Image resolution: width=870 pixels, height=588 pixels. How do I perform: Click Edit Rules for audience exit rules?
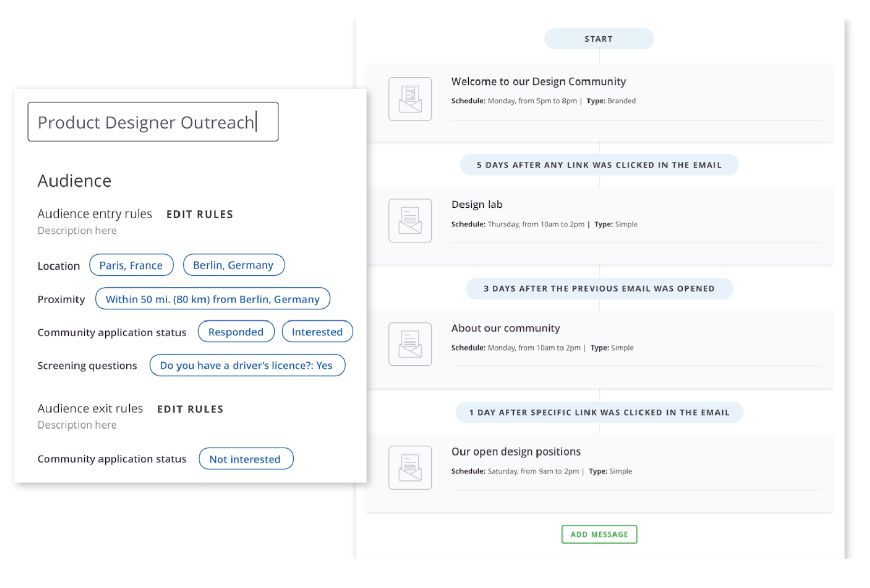click(190, 409)
